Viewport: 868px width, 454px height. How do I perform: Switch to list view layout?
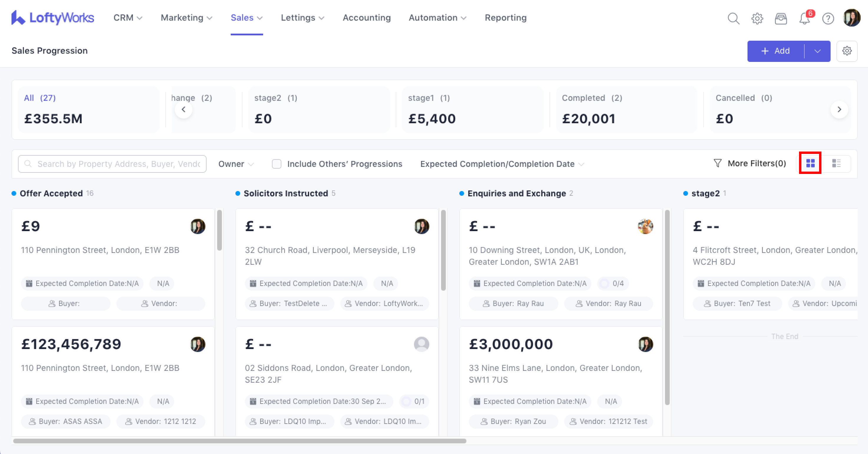[x=836, y=163]
